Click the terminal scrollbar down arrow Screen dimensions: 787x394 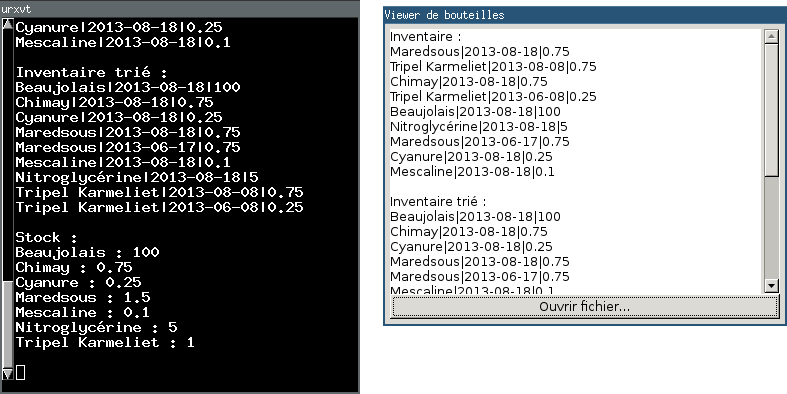pos(7,374)
